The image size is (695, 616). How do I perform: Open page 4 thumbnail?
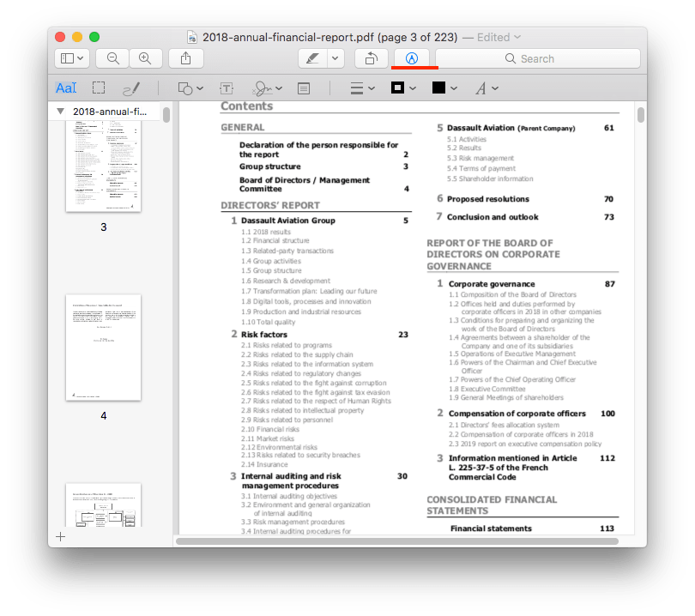[103, 348]
